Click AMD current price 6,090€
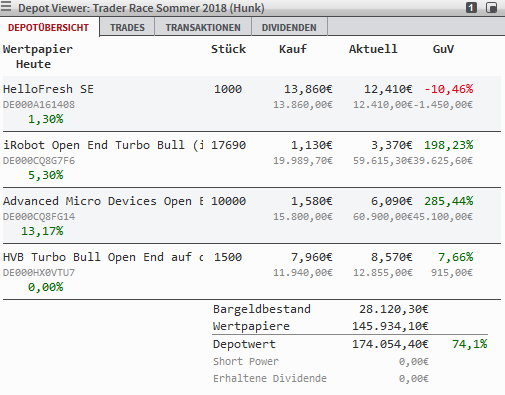Image resolution: width=505 pixels, height=395 pixels. 392,201
